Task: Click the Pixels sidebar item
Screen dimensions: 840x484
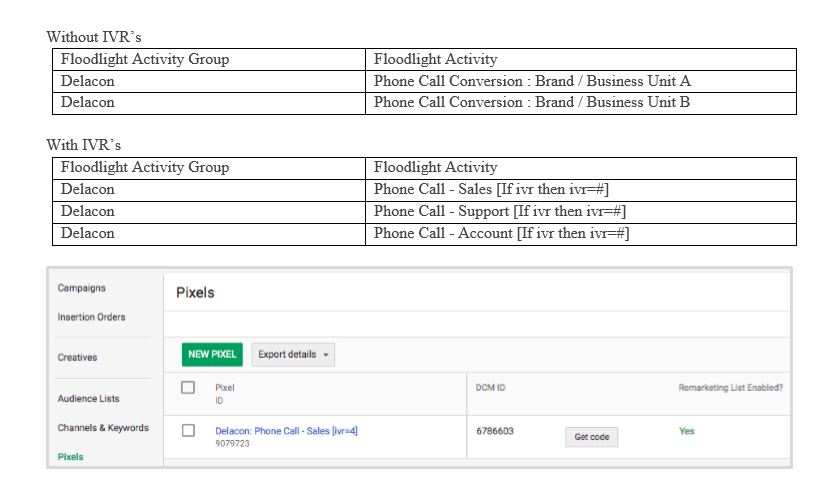Action: pos(70,457)
